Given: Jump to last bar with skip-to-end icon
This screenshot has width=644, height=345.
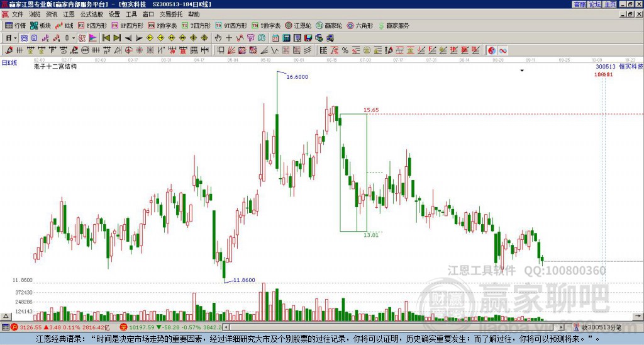Looking at the screenshot, I should 117,38.
